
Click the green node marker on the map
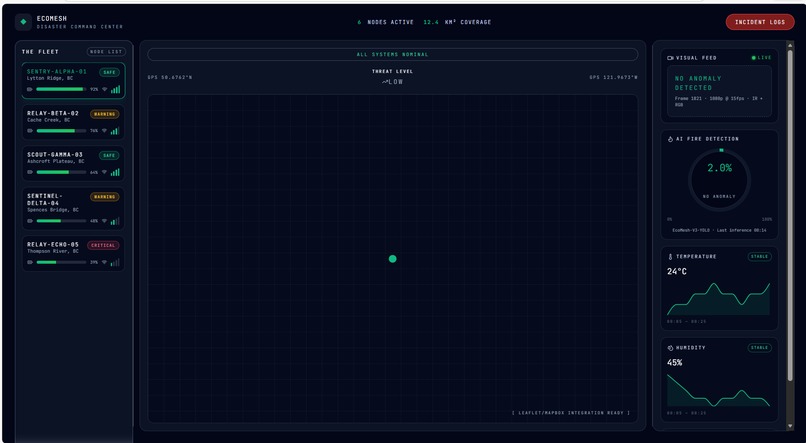tap(393, 259)
